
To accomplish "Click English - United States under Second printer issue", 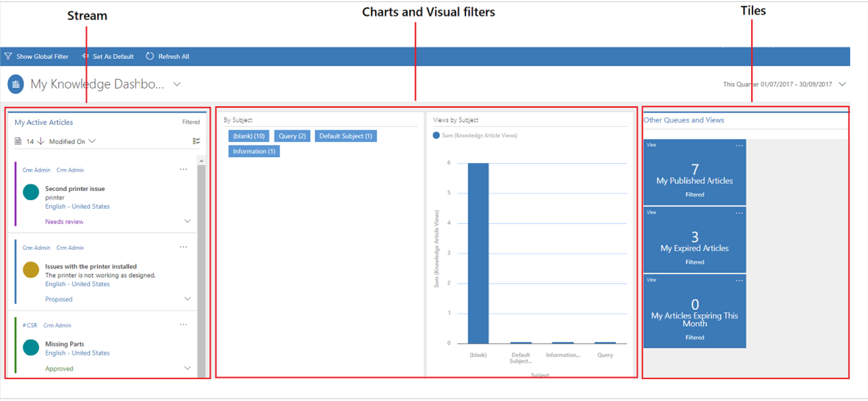I will pyautogui.click(x=77, y=207).
